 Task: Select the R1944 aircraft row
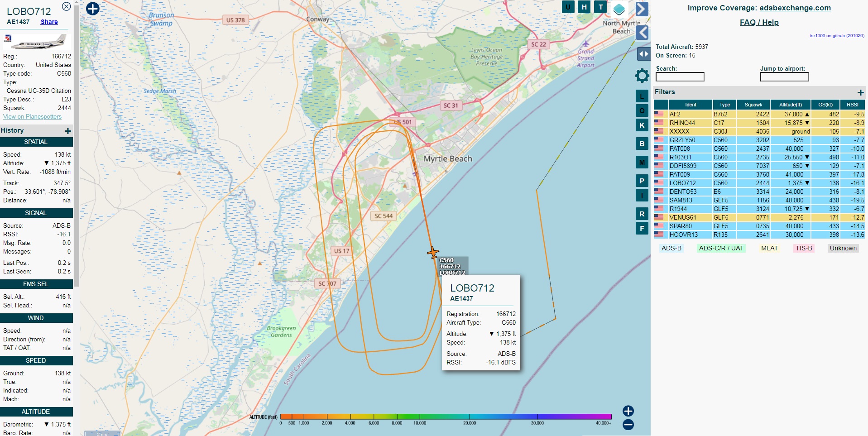tap(759, 209)
